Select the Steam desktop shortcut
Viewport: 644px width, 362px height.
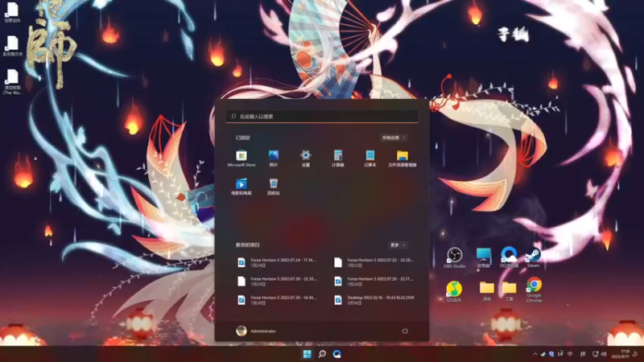click(x=533, y=257)
